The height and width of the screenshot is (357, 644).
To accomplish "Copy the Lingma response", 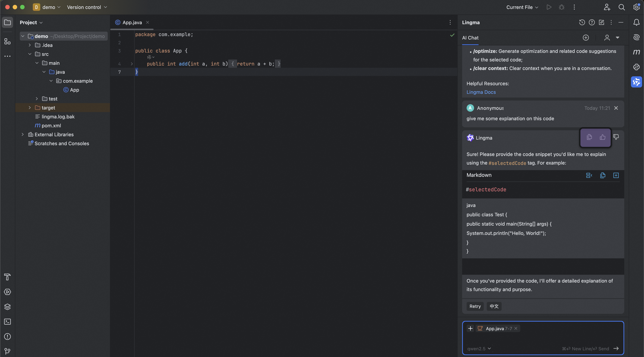I will pos(589,137).
